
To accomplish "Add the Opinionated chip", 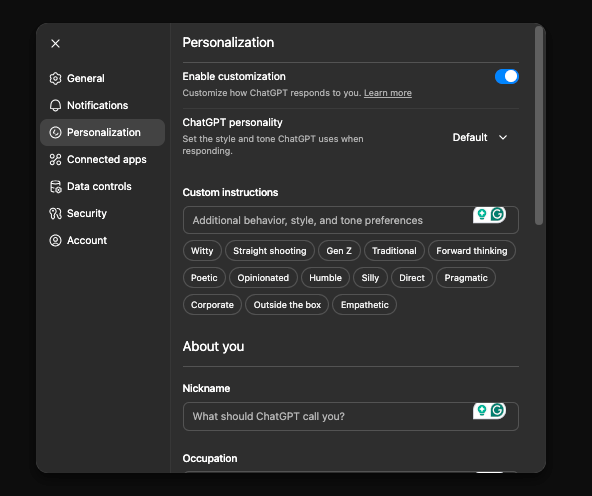I will 263,278.
